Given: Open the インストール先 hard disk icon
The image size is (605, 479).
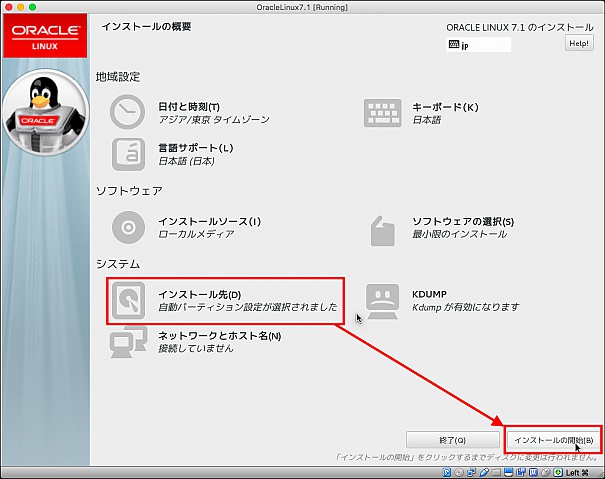Looking at the screenshot, I should (x=128, y=300).
